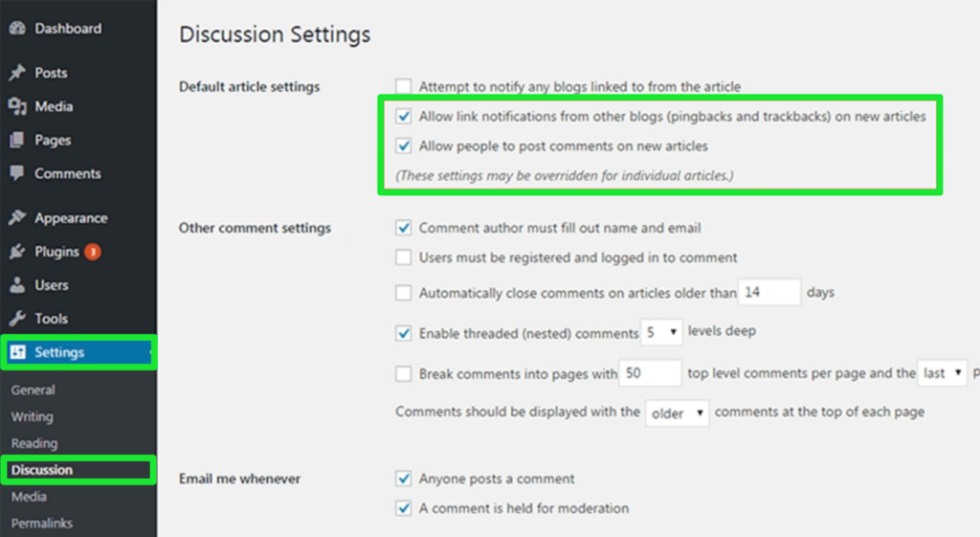Click the Tools wrench icon
This screenshot has height=537, width=980.
(16, 319)
